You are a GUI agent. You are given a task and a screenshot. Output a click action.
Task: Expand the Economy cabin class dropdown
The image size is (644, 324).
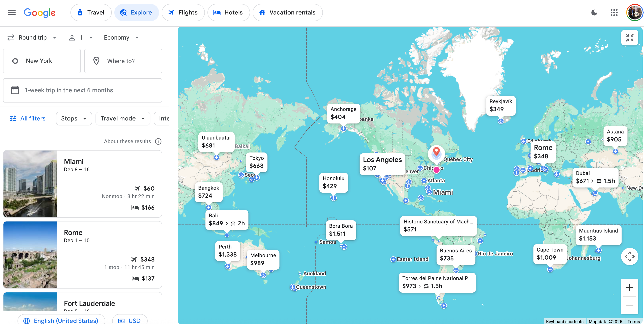[121, 38]
